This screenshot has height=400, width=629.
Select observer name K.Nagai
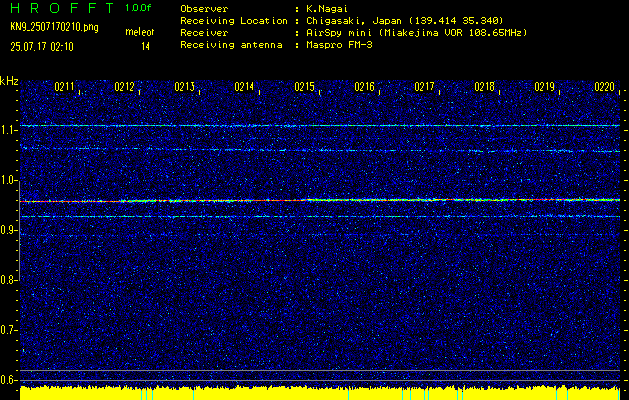coord(329,9)
